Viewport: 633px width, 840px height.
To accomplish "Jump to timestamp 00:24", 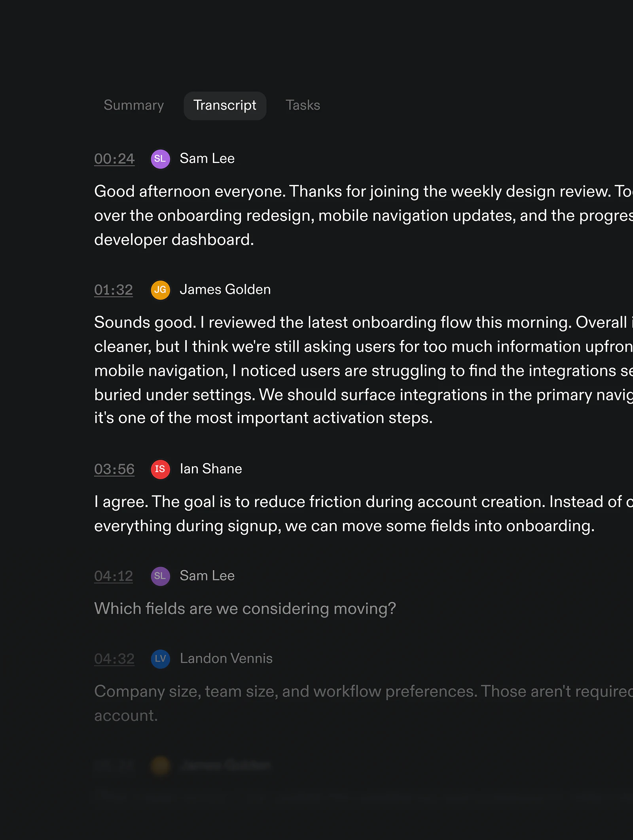I will [114, 159].
